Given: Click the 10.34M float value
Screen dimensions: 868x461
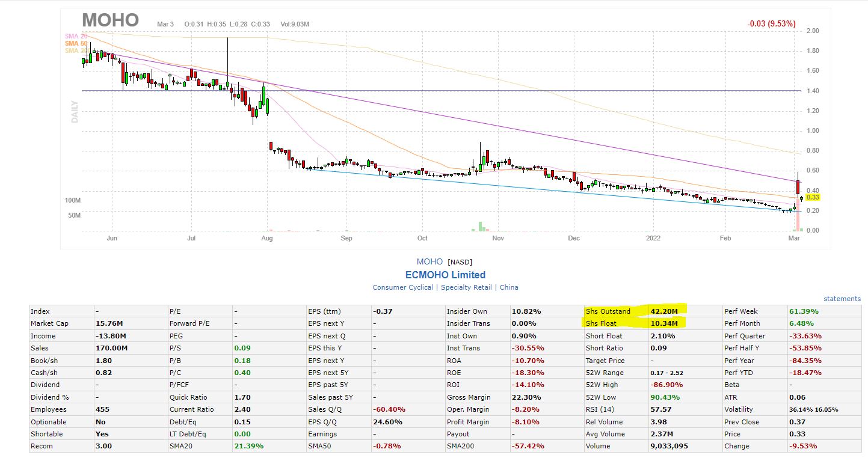Looking at the screenshot, I should tap(664, 323).
